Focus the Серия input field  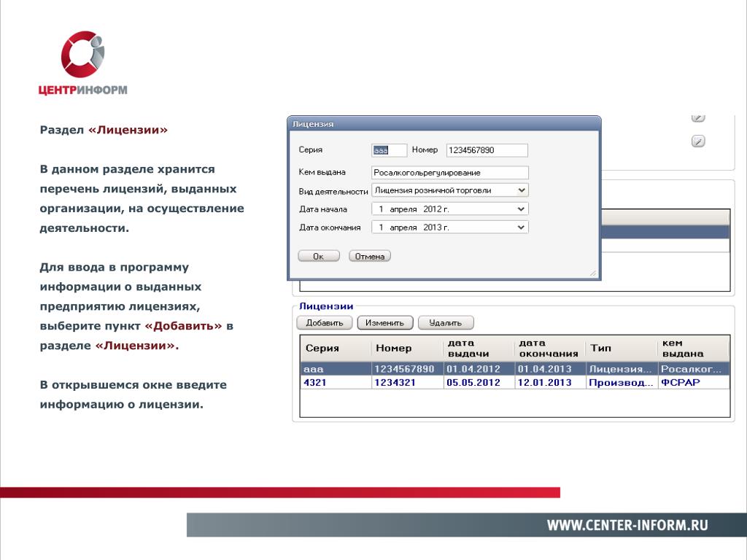[389, 150]
